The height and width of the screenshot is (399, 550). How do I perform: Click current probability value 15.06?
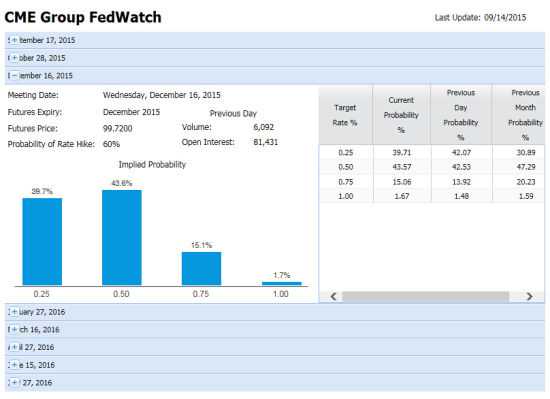pos(402,182)
